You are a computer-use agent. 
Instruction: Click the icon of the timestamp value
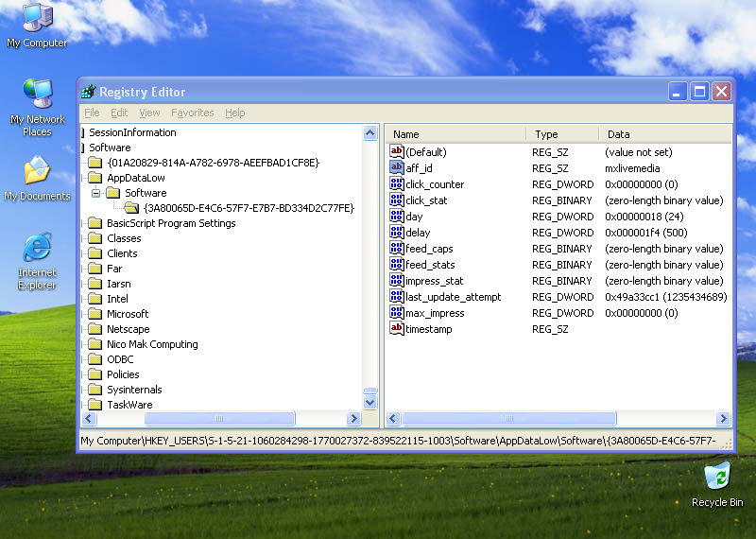pos(396,329)
